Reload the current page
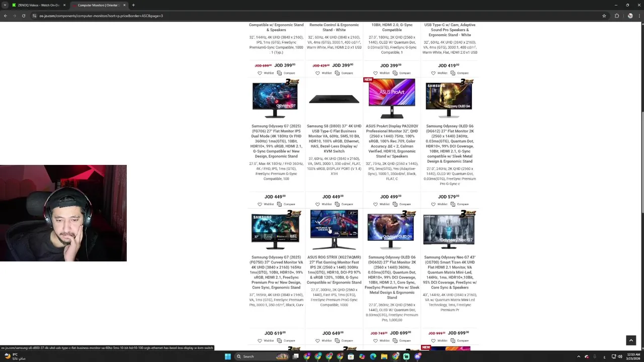The width and height of the screenshot is (644, 362). [x=23, y=16]
